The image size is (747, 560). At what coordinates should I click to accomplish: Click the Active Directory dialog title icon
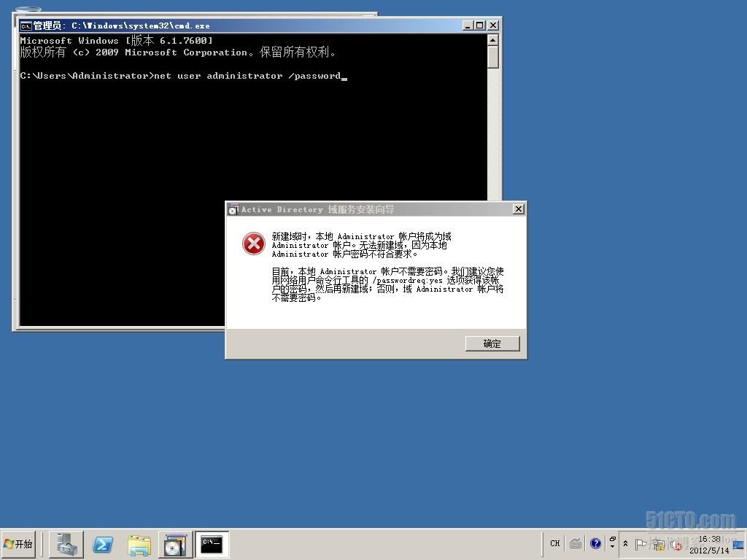pos(233,209)
